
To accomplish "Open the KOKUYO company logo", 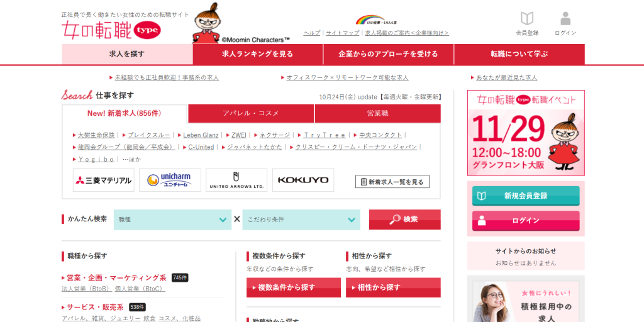I will [x=303, y=180].
